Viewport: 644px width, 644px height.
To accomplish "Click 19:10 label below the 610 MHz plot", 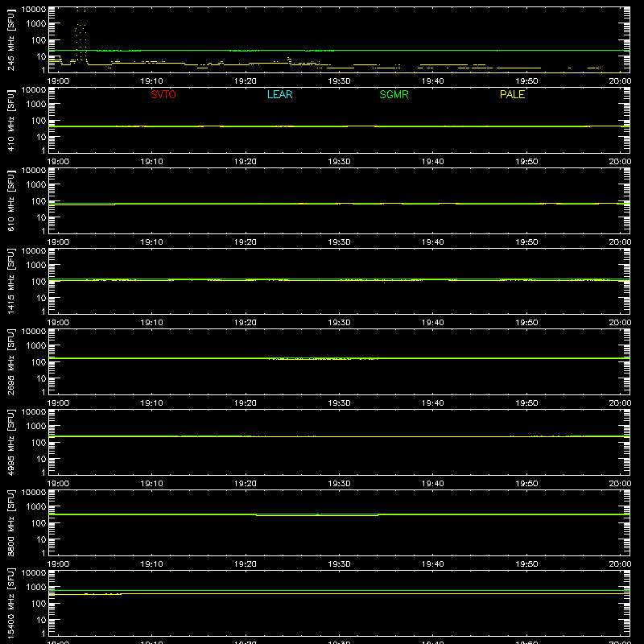I will (x=151, y=242).
